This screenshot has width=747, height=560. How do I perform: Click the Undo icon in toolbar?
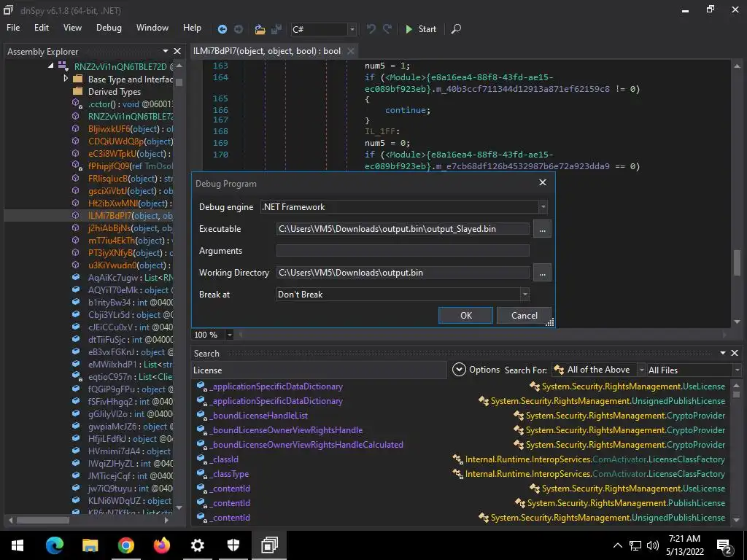(371, 29)
